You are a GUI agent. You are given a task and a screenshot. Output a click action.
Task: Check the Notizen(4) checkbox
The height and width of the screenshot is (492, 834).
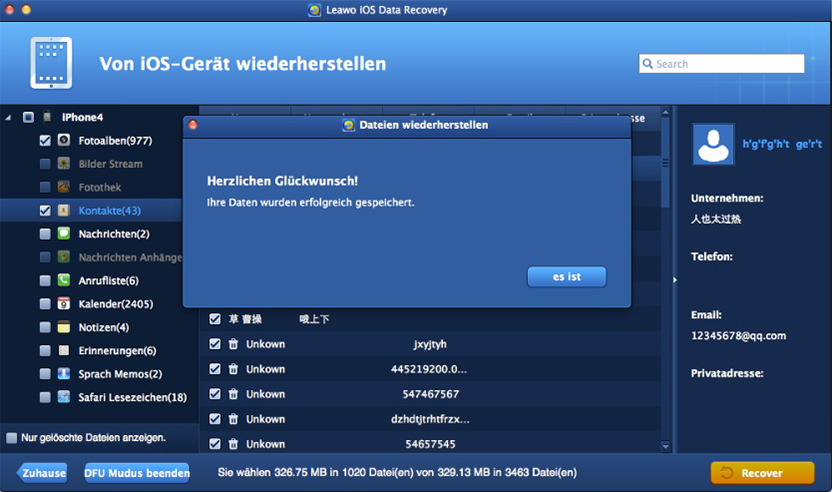45,327
